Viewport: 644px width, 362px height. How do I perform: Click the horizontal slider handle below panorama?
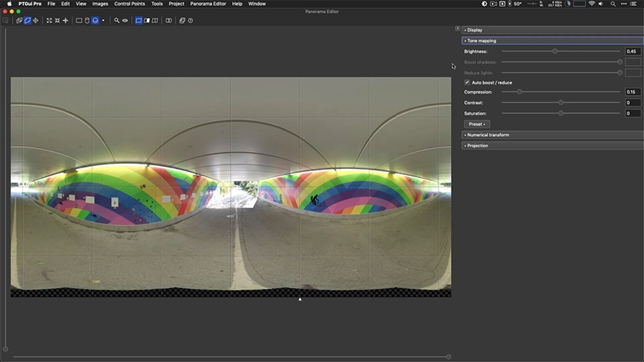coord(449,357)
